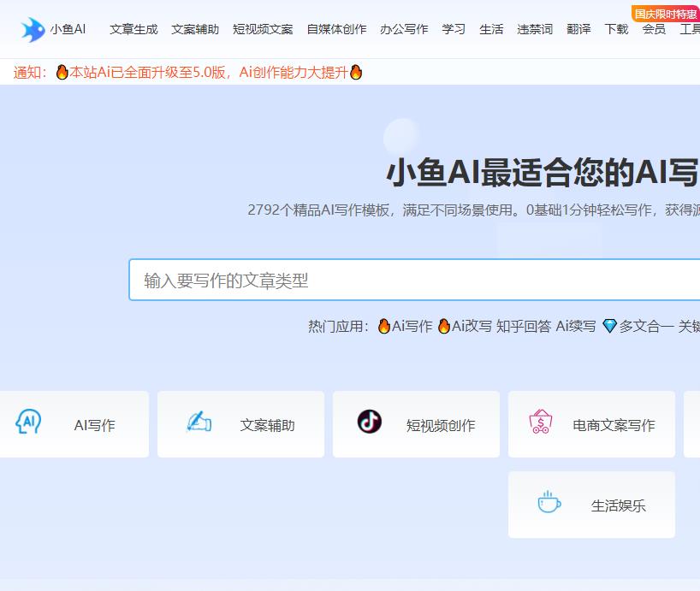The height and width of the screenshot is (591, 700).
Task: Click the 小鱼AI fish logo
Action: tap(33, 29)
